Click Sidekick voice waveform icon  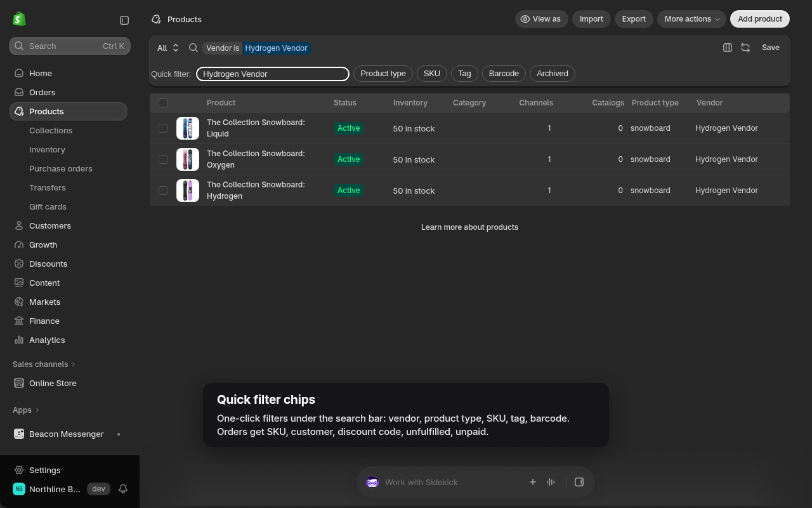tap(551, 482)
